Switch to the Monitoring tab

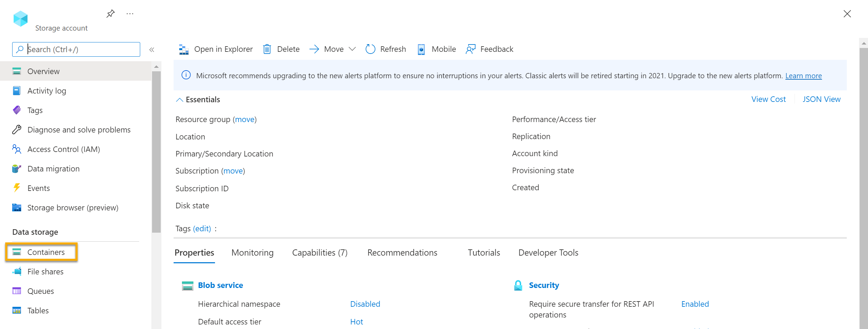click(252, 252)
